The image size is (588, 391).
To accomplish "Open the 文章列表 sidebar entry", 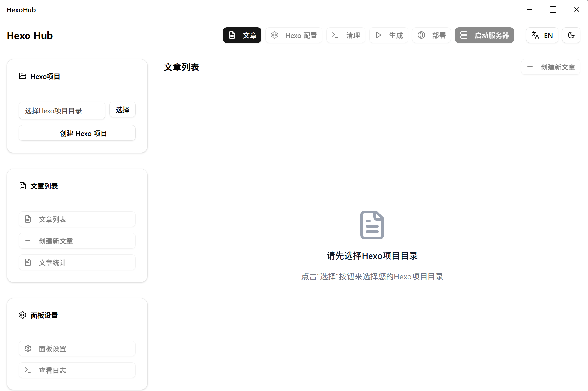I will pos(77,219).
